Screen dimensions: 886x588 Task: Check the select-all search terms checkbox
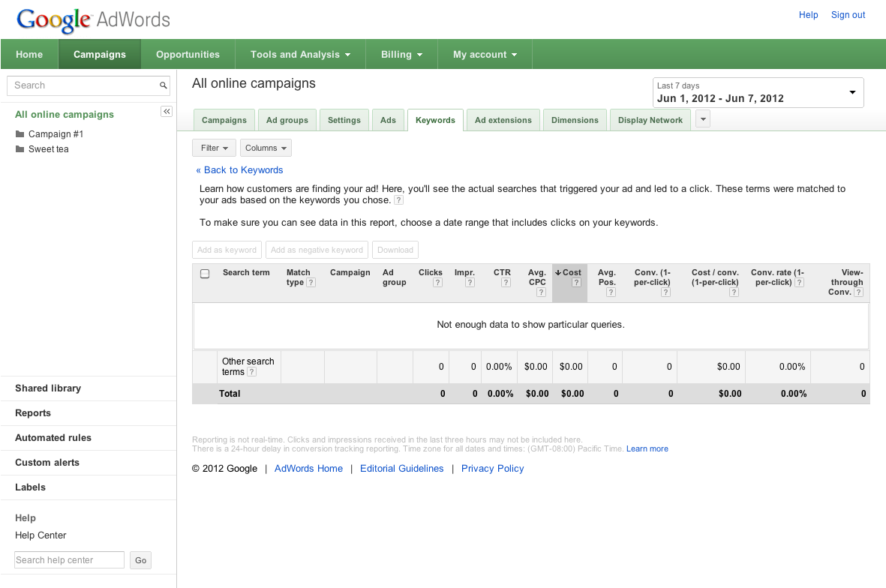(x=205, y=274)
